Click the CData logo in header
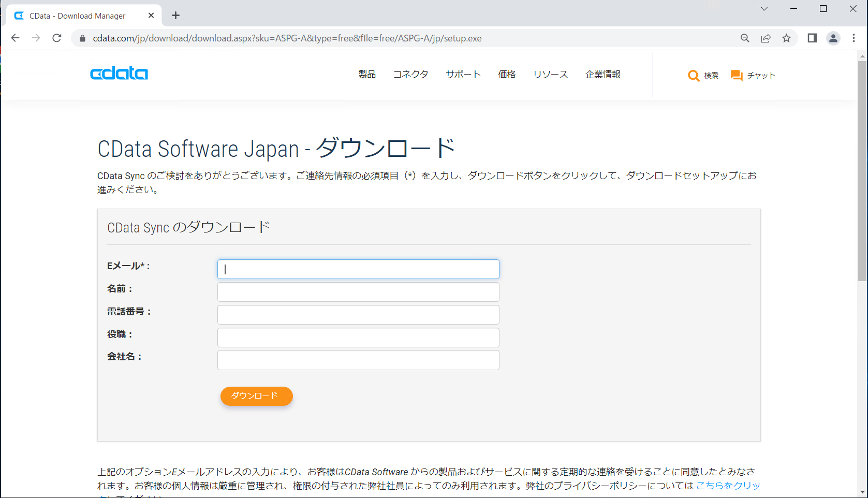The image size is (868, 498). pyautogui.click(x=119, y=74)
